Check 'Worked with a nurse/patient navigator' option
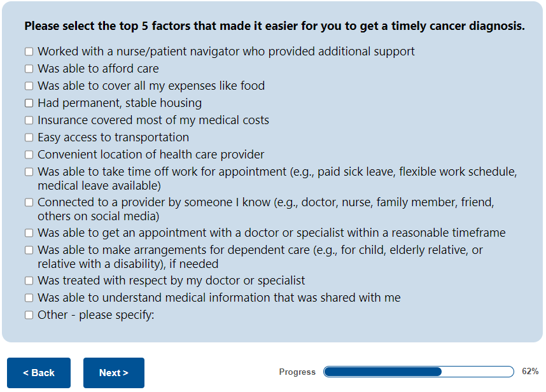546x392 pixels. (x=29, y=52)
